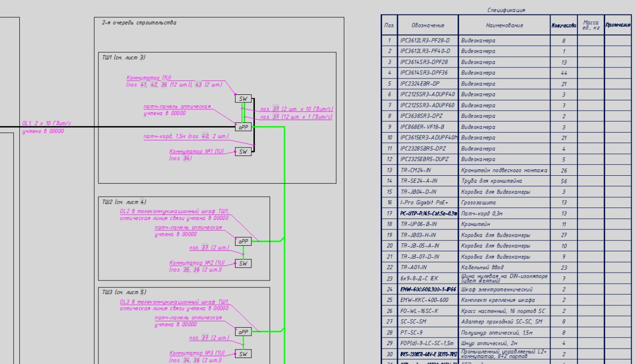This screenshot has width=636, height=364.
Task: Click name cell 'Труба для кронштейна'
Action: (504, 181)
